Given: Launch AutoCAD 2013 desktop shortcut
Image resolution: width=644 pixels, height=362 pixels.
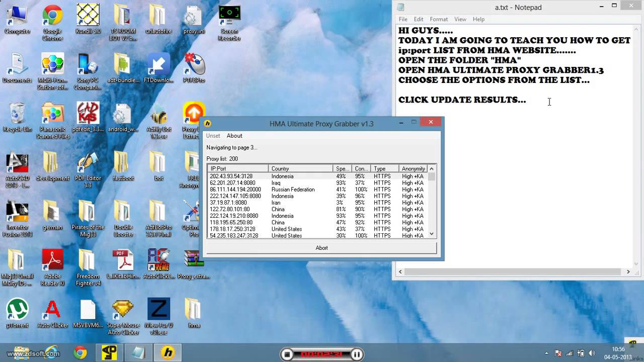Looking at the screenshot, I should point(17,170).
